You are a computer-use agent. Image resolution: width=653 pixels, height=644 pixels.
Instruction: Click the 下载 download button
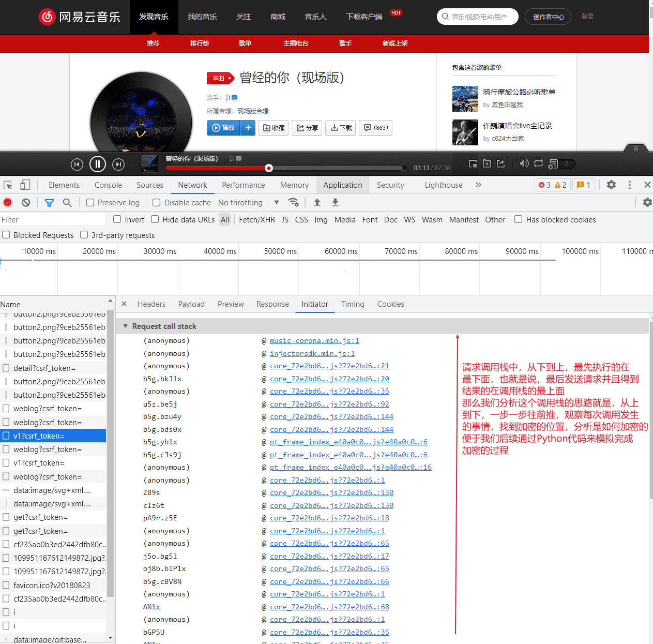pyautogui.click(x=341, y=128)
